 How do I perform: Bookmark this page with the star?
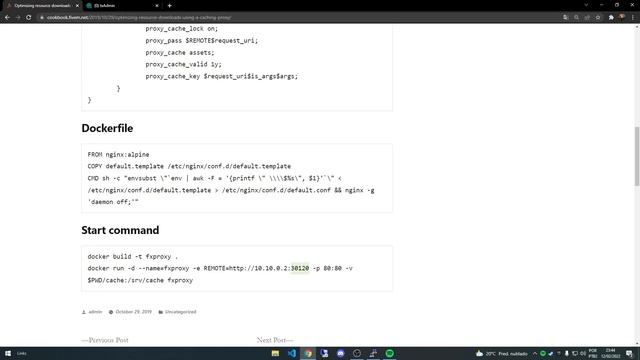[598, 18]
